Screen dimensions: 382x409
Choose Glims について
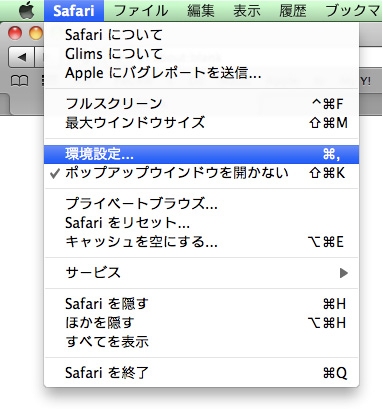[x=201, y=54]
